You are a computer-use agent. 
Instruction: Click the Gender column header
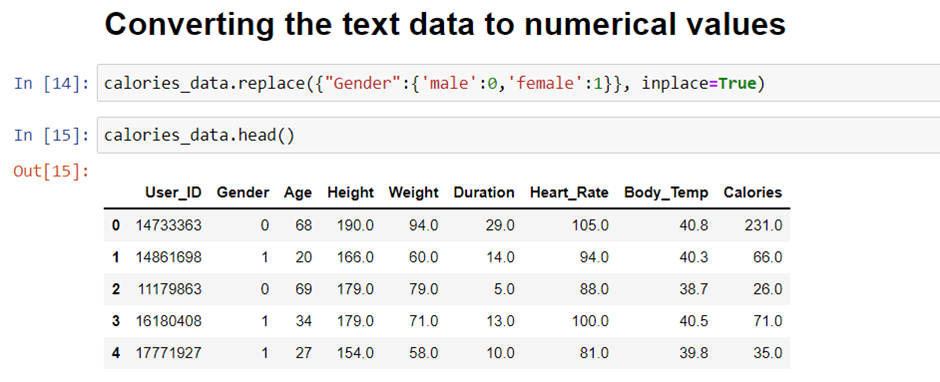click(243, 192)
